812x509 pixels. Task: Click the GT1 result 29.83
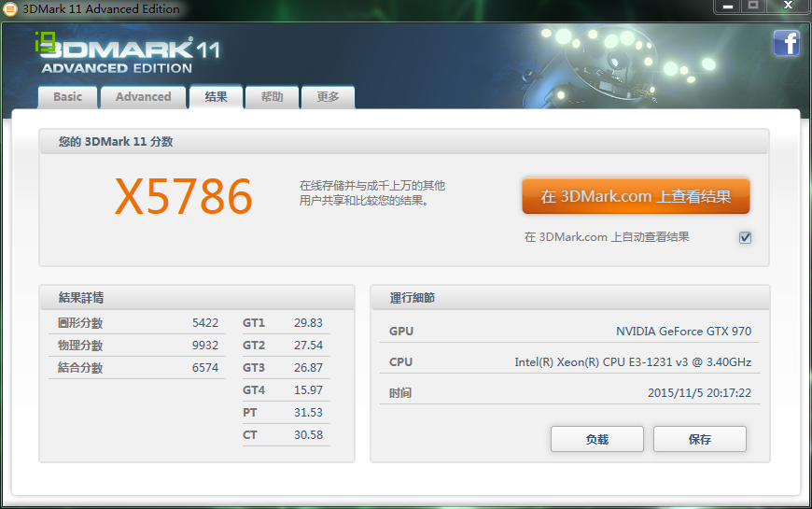click(x=308, y=323)
